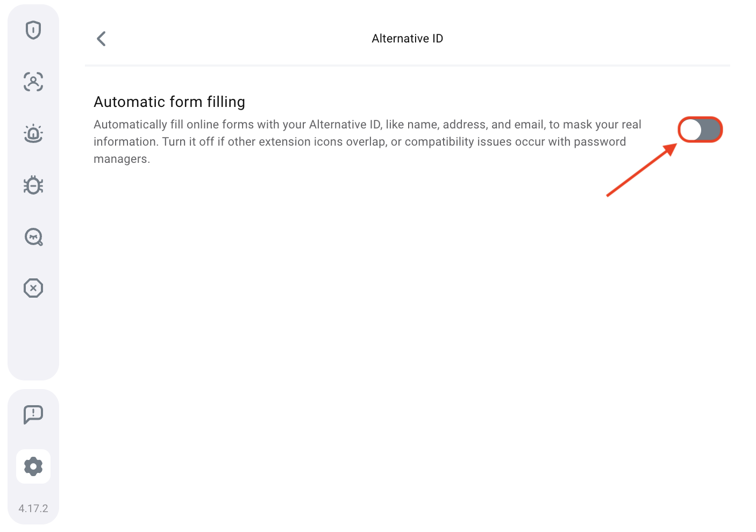
Task: Enable the Automatic form filling toggle
Action: pos(700,130)
